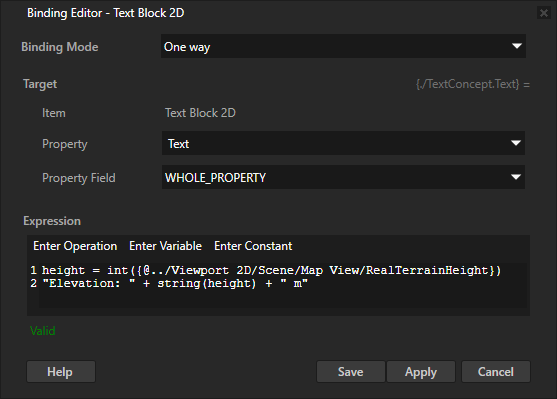The height and width of the screenshot is (399, 557).
Task: Open the Property Field dropdown showing WHOLE_PROPERTY
Action: [x=343, y=177]
